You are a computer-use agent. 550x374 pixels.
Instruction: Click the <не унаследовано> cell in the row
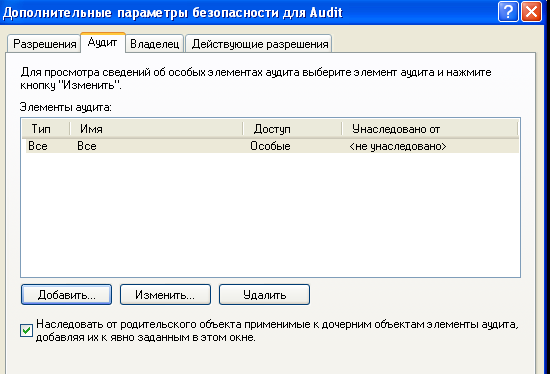[x=398, y=146]
